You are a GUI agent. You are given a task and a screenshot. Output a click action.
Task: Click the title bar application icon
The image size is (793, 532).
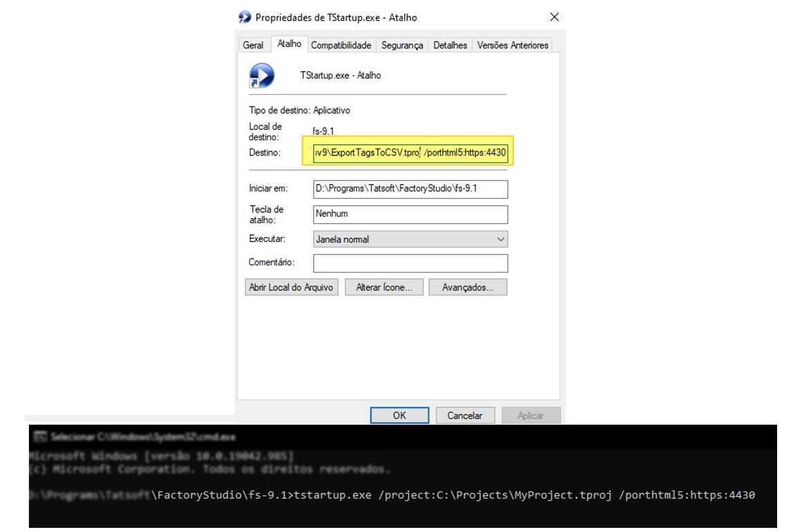(245, 17)
